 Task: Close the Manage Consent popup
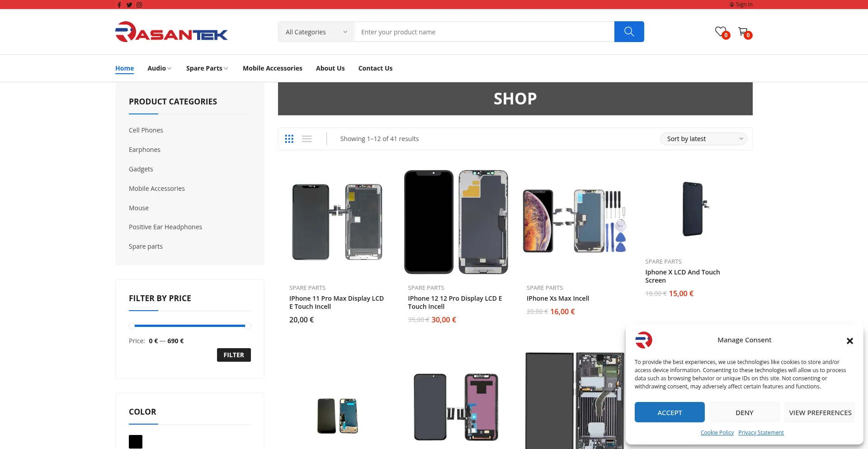(x=849, y=341)
